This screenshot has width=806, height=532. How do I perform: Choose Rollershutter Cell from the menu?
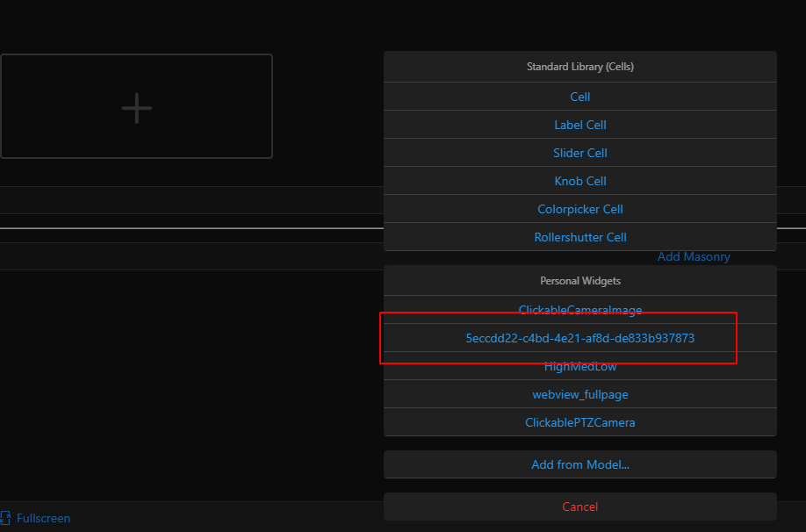click(579, 237)
